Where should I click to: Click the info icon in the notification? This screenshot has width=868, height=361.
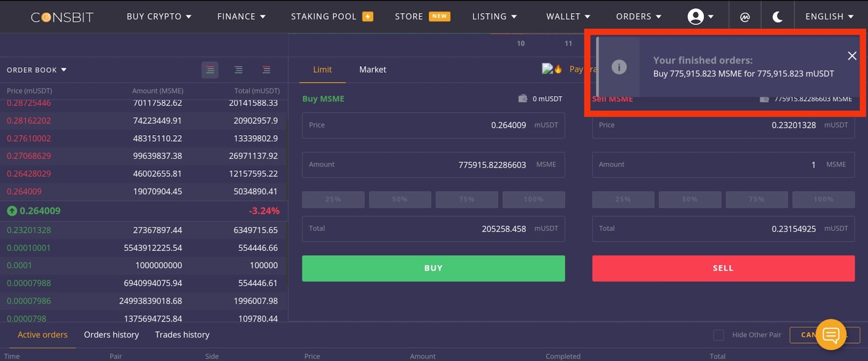tap(619, 67)
